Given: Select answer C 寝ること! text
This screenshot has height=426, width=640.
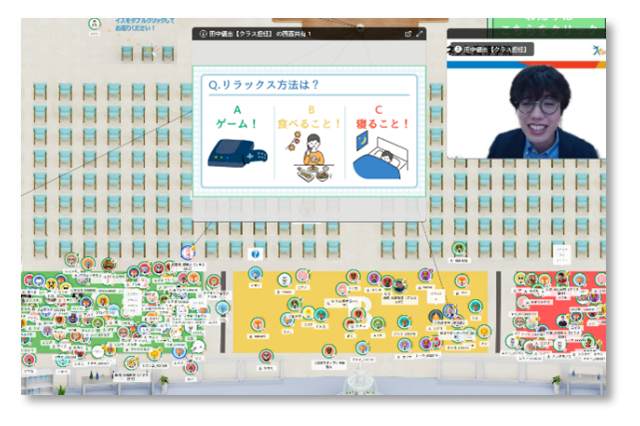Looking at the screenshot, I should [383, 125].
